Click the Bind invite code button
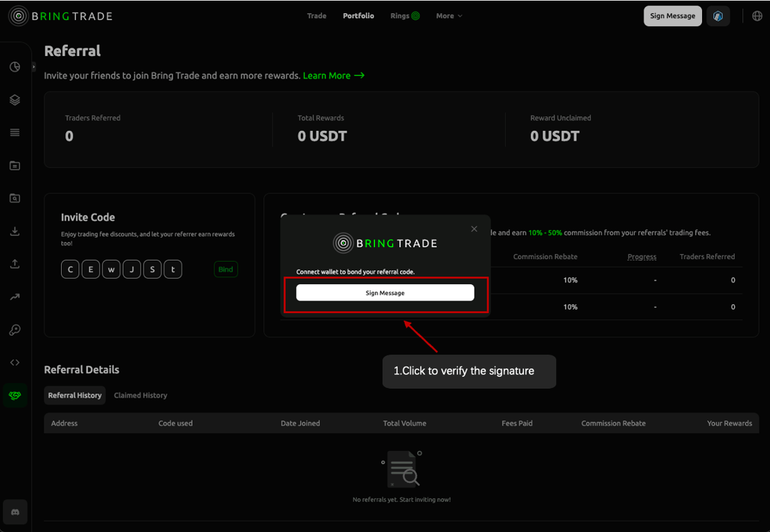Screen dimensions: 770x532 [226, 269]
